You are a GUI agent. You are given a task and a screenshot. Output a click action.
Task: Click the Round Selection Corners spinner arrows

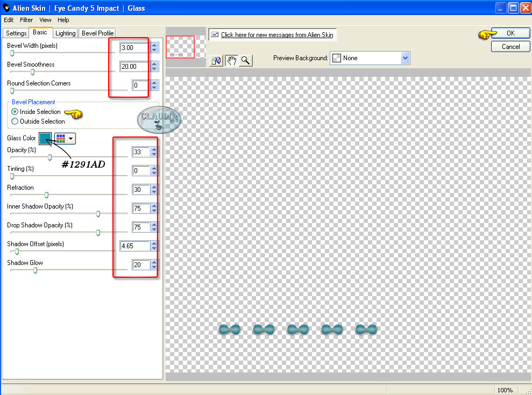154,85
